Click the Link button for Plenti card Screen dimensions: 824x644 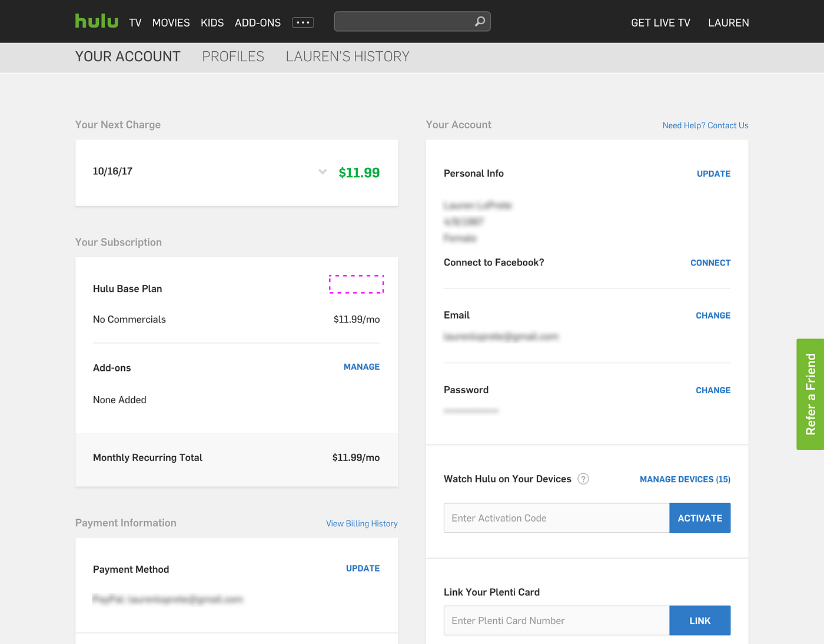click(700, 620)
